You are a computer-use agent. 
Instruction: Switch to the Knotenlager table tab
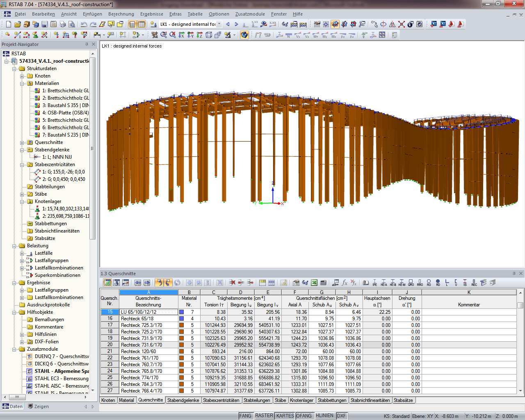(302, 400)
